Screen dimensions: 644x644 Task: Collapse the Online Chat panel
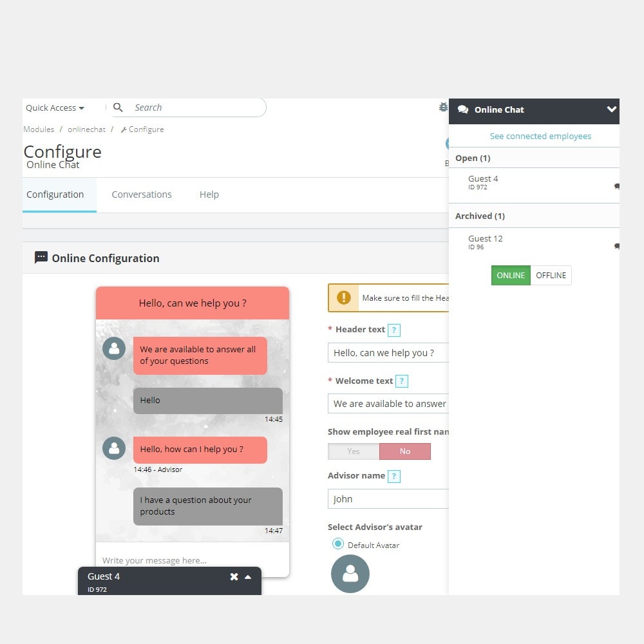click(611, 109)
